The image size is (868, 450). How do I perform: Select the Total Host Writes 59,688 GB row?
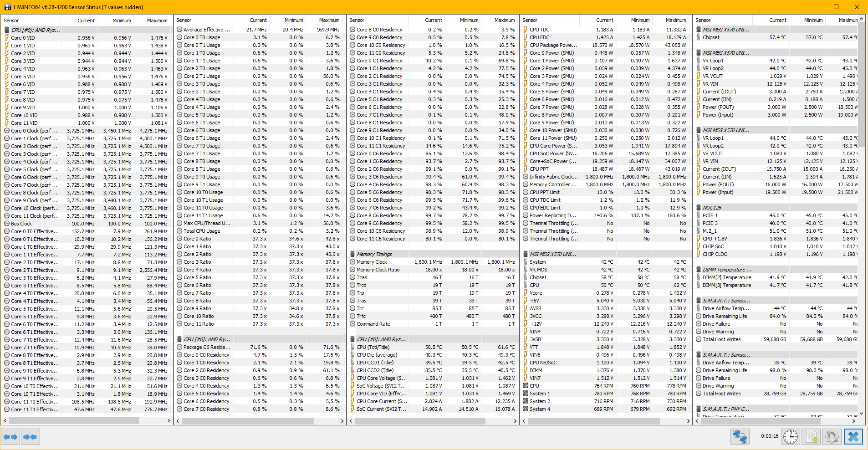(776, 339)
